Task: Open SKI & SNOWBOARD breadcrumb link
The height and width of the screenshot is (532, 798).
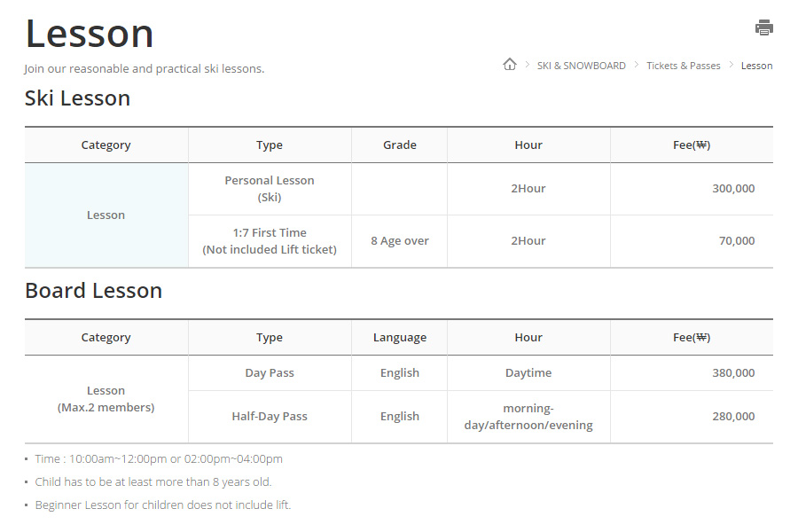Action: coord(581,66)
